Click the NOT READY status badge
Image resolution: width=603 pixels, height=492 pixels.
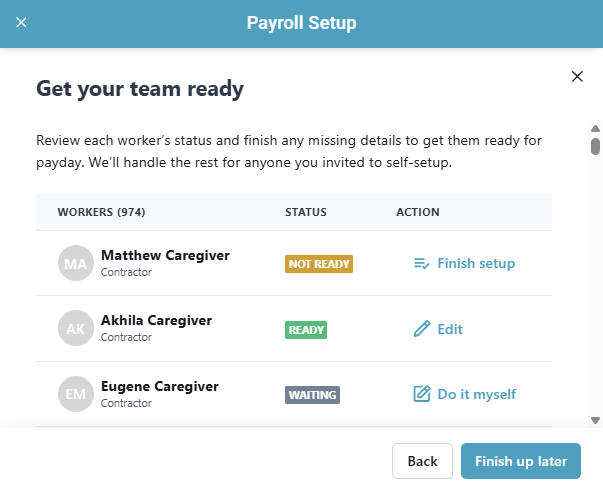[319, 264]
